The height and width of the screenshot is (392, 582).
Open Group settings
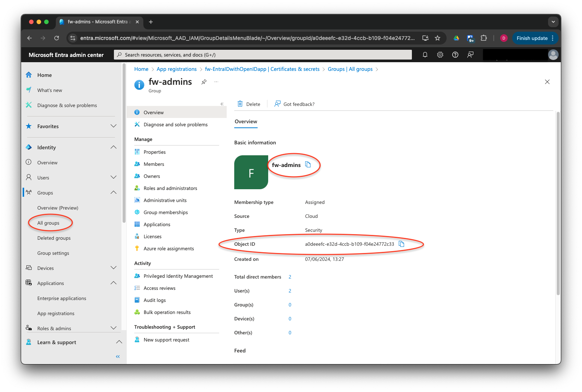pyautogui.click(x=53, y=253)
